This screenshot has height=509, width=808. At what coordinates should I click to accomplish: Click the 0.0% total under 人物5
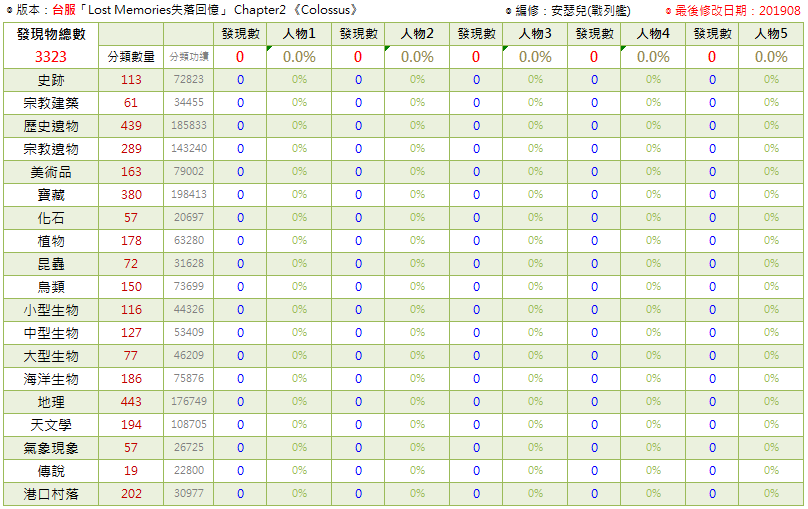click(771, 57)
